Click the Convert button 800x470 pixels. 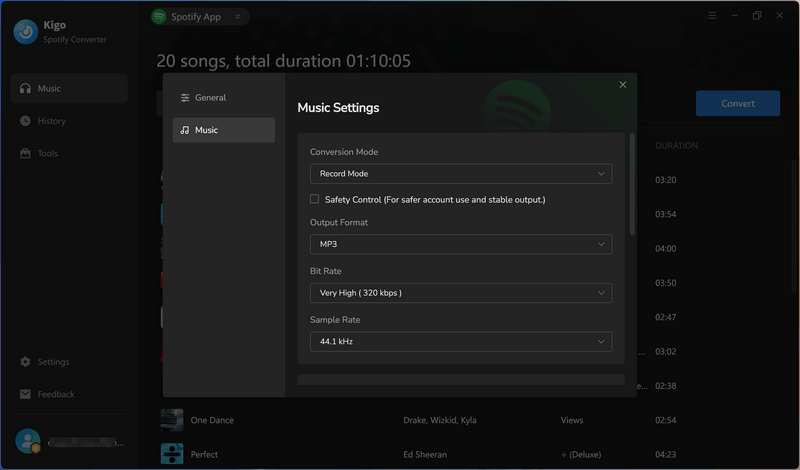(738, 104)
